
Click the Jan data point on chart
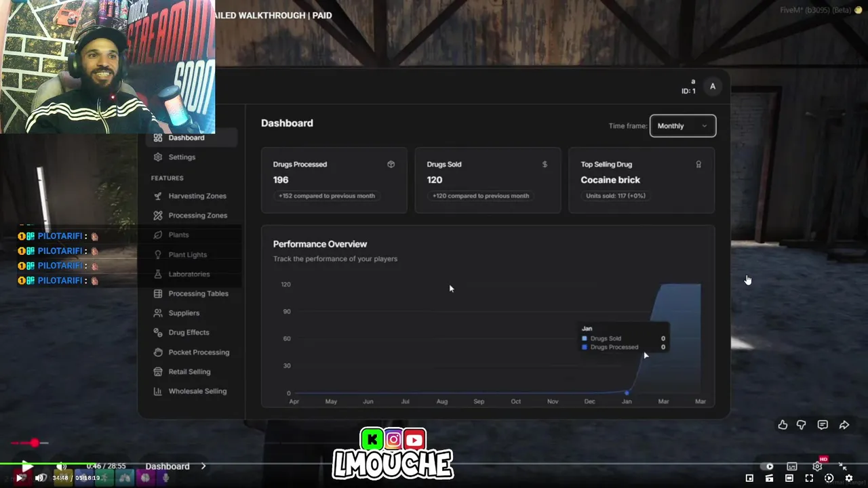[x=627, y=392]
